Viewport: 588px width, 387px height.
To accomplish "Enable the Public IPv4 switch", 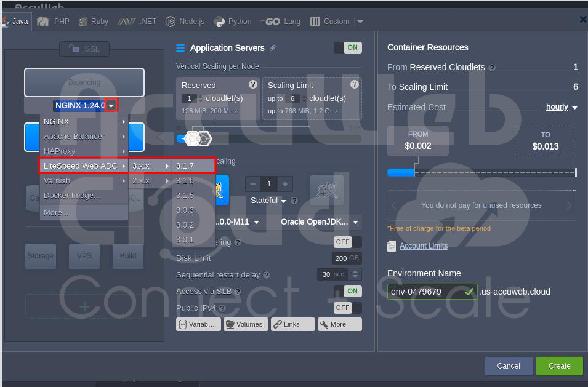I will (347, 308).
